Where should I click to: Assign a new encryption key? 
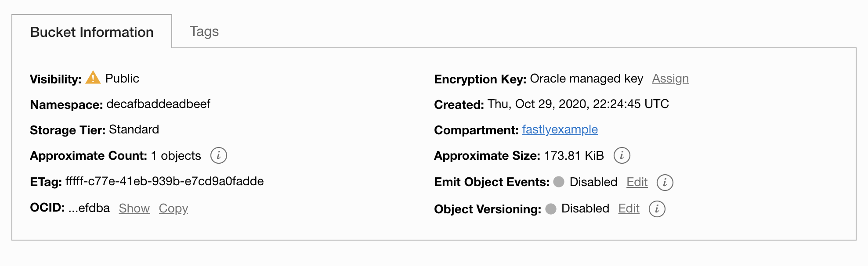[670, 78]
